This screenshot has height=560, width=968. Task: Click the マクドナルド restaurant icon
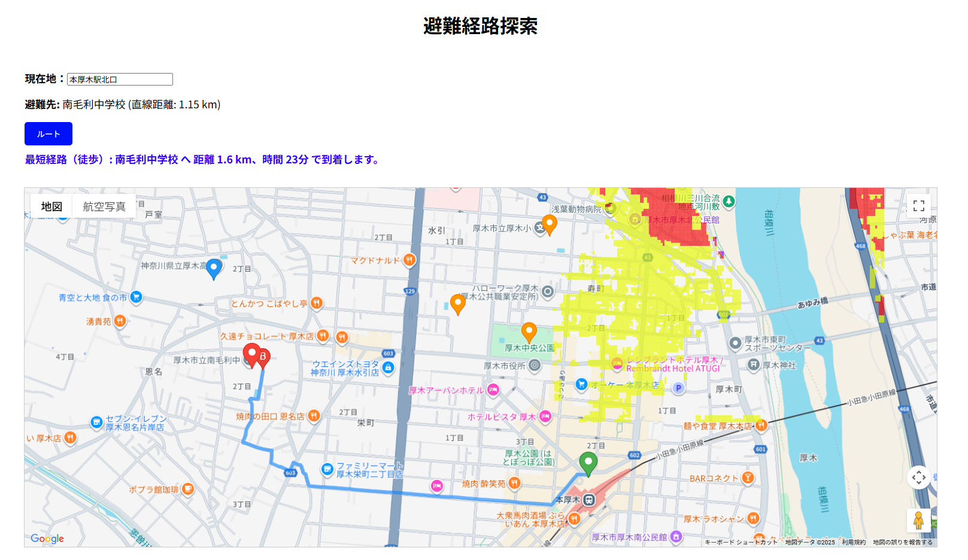409,260
